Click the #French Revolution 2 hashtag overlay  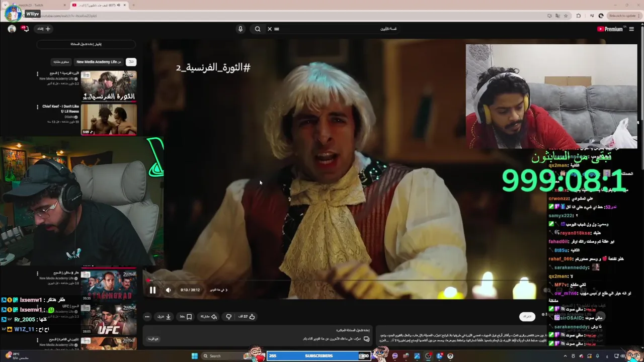[213, 67]
